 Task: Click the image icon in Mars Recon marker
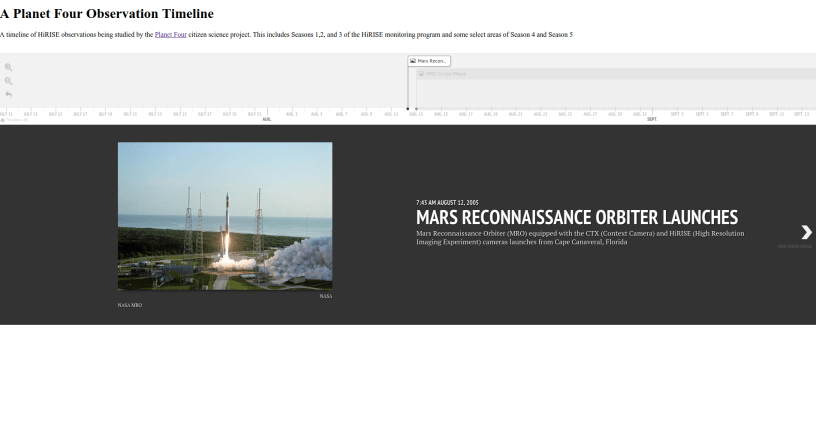pos(413,61)
